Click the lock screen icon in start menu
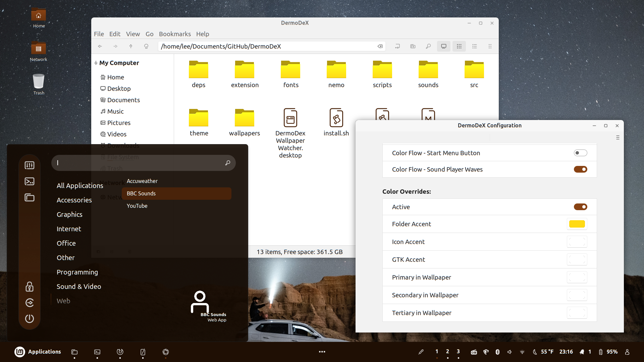 tap(30, 287)
